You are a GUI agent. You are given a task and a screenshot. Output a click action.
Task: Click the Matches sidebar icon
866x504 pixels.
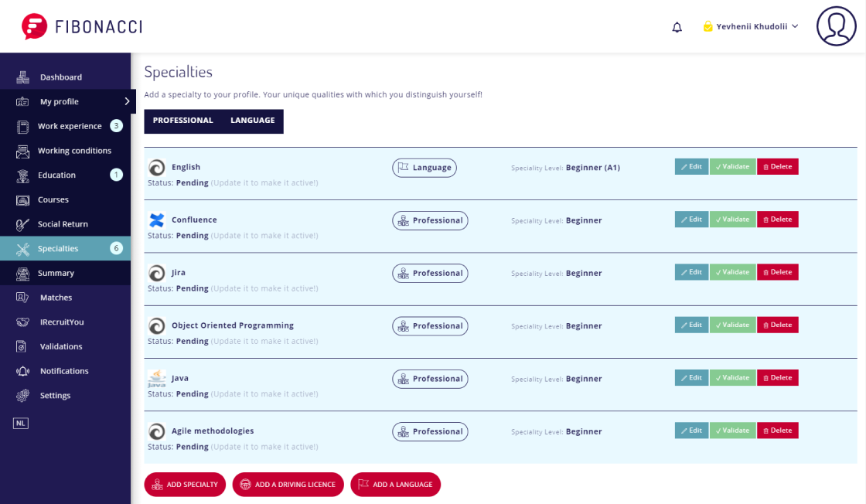click(23, 298)
